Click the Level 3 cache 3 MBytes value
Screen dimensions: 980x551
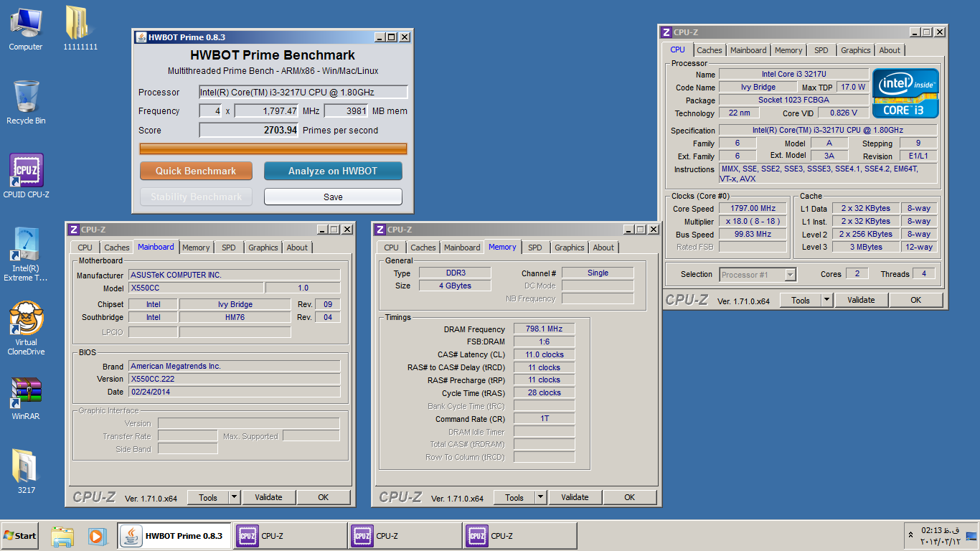(x=866, y=247)
